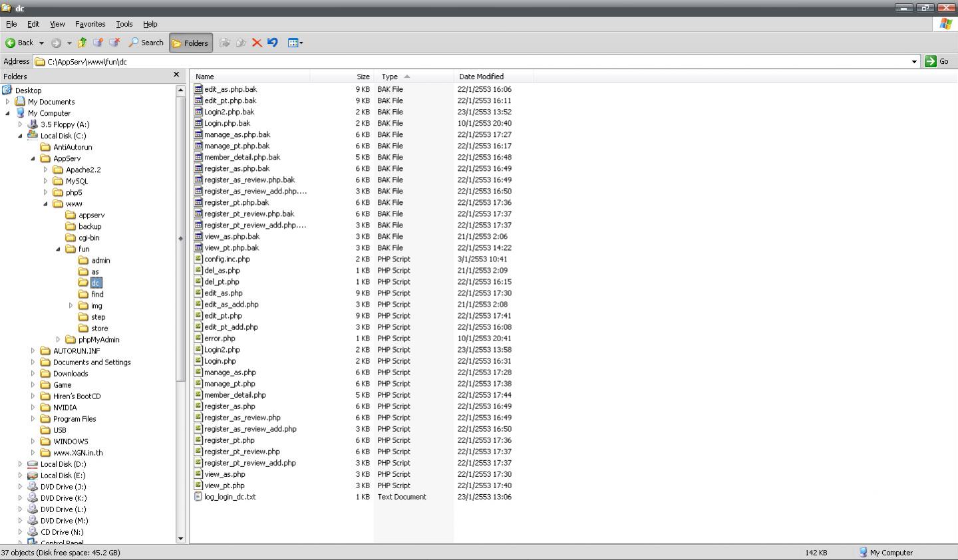Image resolution: width=958 pixels, height=560 pixels.
Task: Open the Edit menu
Action: pos(33,24)
